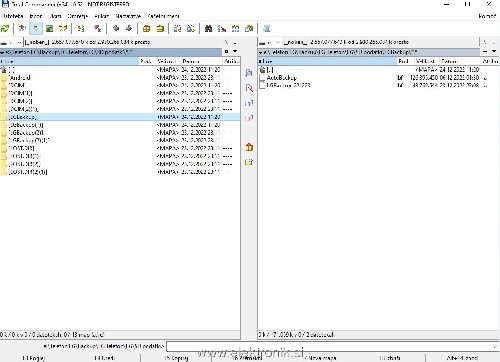
Task: Click the toolbar icon immediately right of refresh
Action: pos(22,29)
